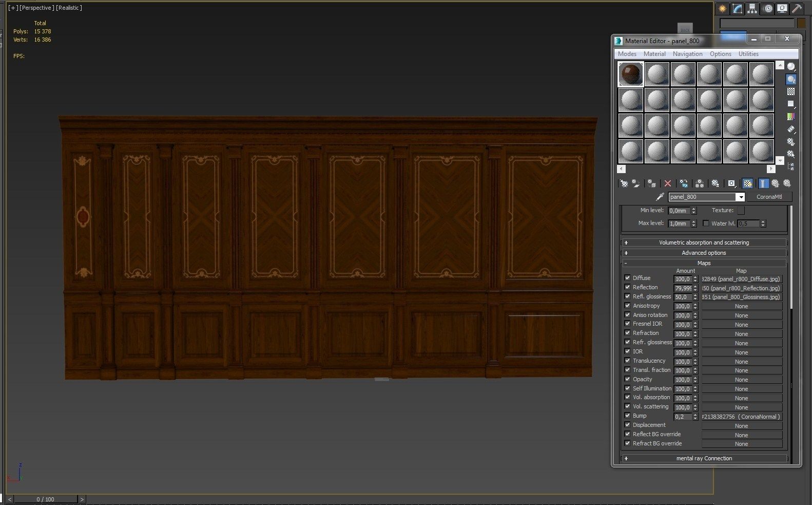
Task: Open the Utilities menu in Material Editor
Action: (x=748, y=54)
